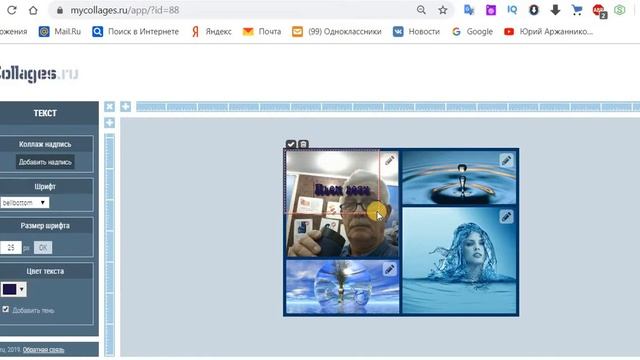Open Mail.Ru bookmark
Screen dimensions: 640x360
pos(60,31)
